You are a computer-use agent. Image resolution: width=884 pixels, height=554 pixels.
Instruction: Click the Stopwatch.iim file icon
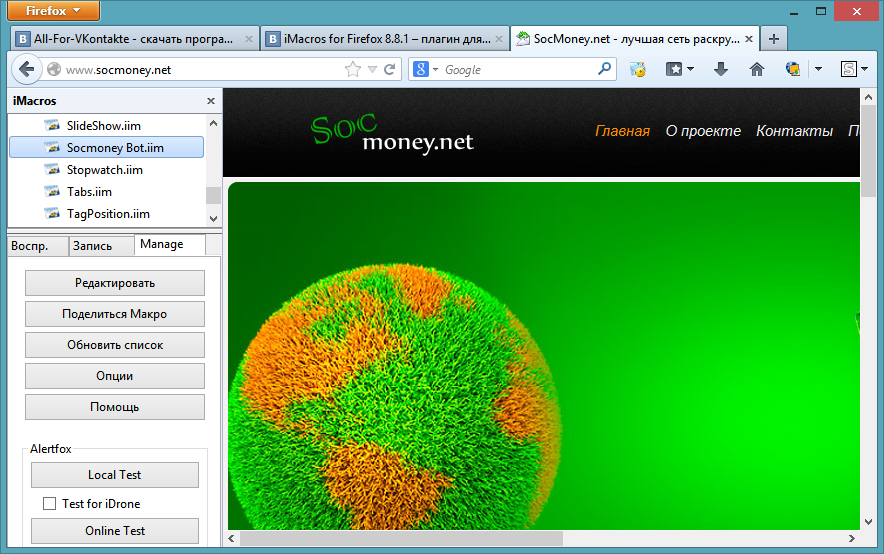tap(52, 169)
